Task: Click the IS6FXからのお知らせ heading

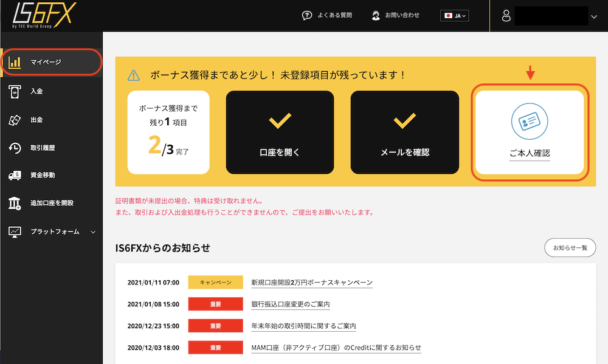Action: [163, 248]
